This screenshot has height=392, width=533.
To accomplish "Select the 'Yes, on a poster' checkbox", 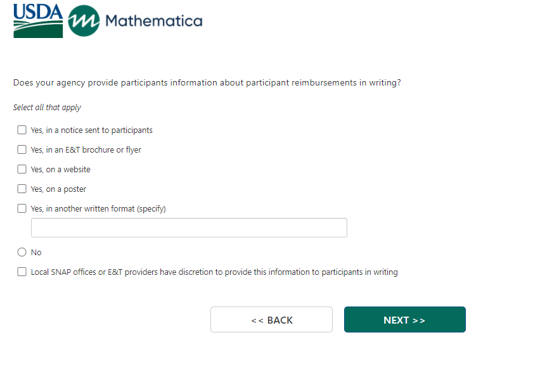I will 22,189.
